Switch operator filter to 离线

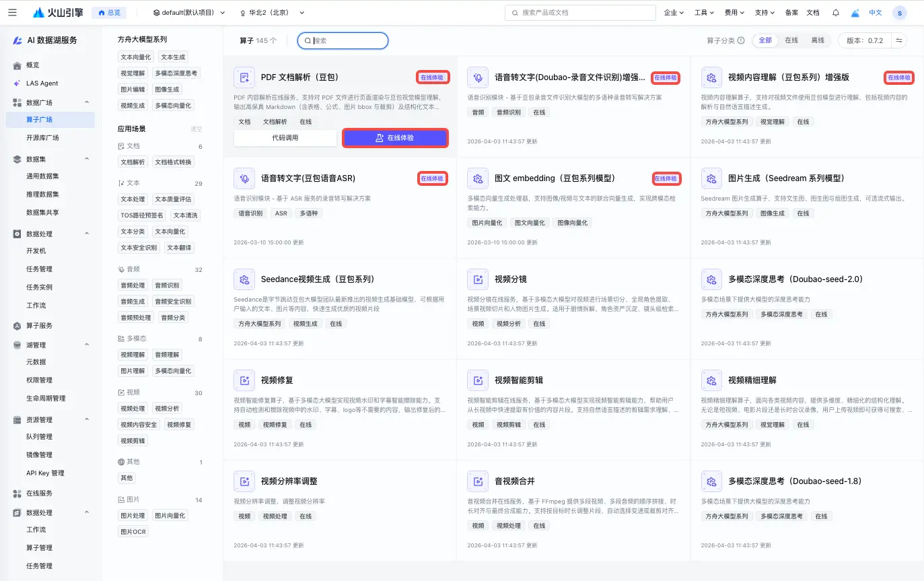coord(818,40)
